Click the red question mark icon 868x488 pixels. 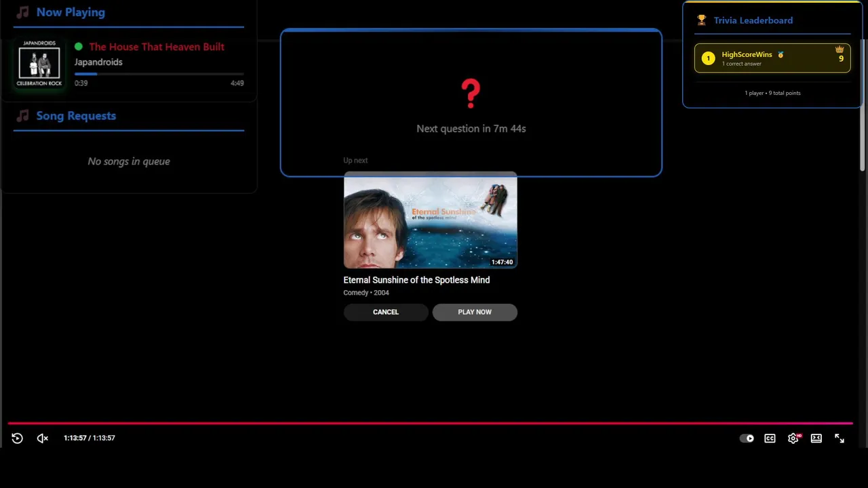click(x=471, y=94)
